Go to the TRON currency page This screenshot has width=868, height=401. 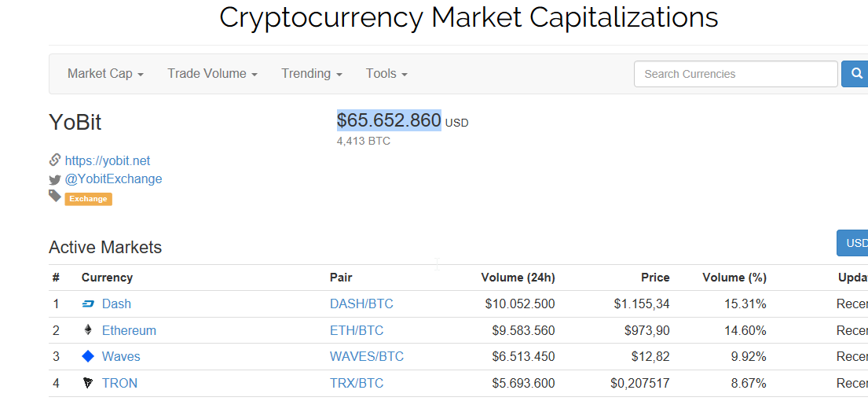(119, 383)
